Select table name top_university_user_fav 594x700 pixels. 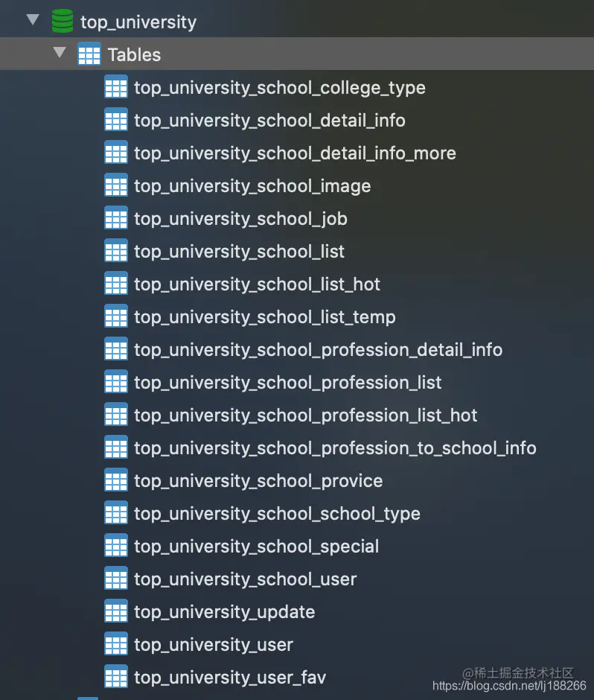point(230,678)
